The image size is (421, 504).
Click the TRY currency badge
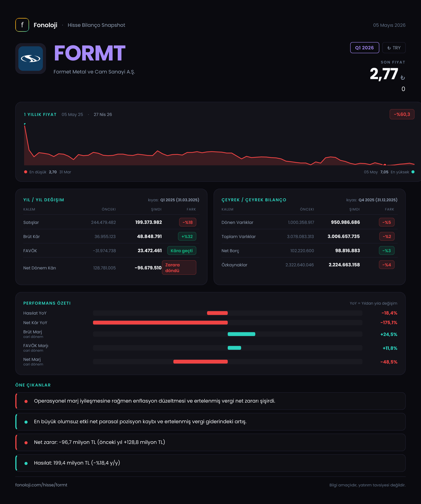pyautogui.click(x=394, y=48)
